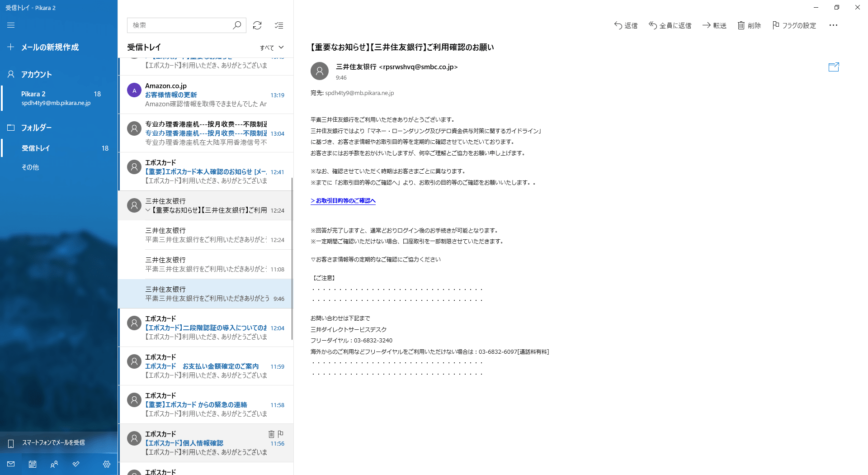Click the Amazon.co.jp purple avatar
Viewport: 868px width, 475px height.
[x=134, y=90]
